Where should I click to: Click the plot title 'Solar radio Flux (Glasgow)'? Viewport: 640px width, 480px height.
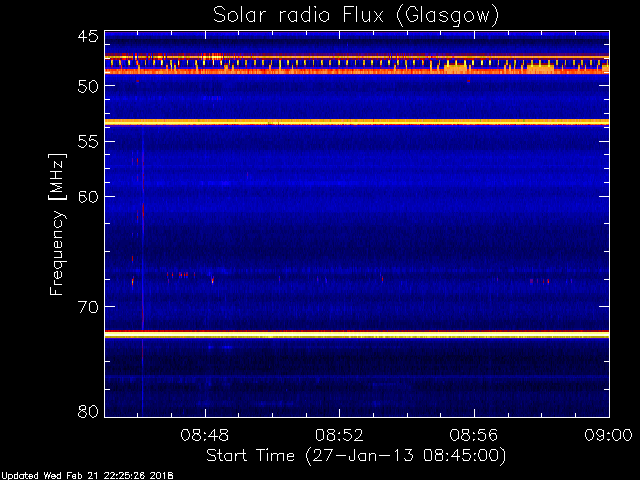point(356,16)
